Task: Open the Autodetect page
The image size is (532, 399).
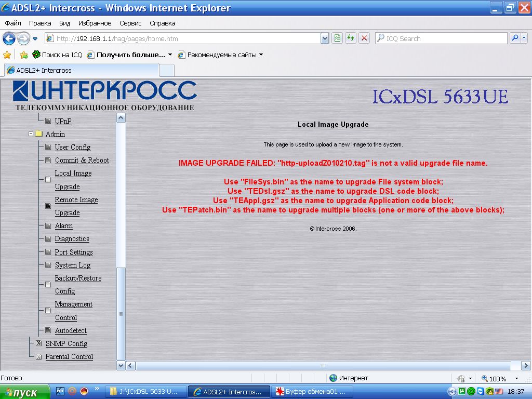Action: [x=71, y=330]
